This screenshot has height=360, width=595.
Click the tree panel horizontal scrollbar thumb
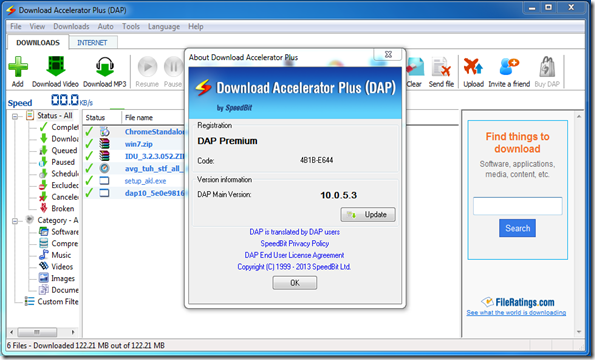tap(37, 332)
